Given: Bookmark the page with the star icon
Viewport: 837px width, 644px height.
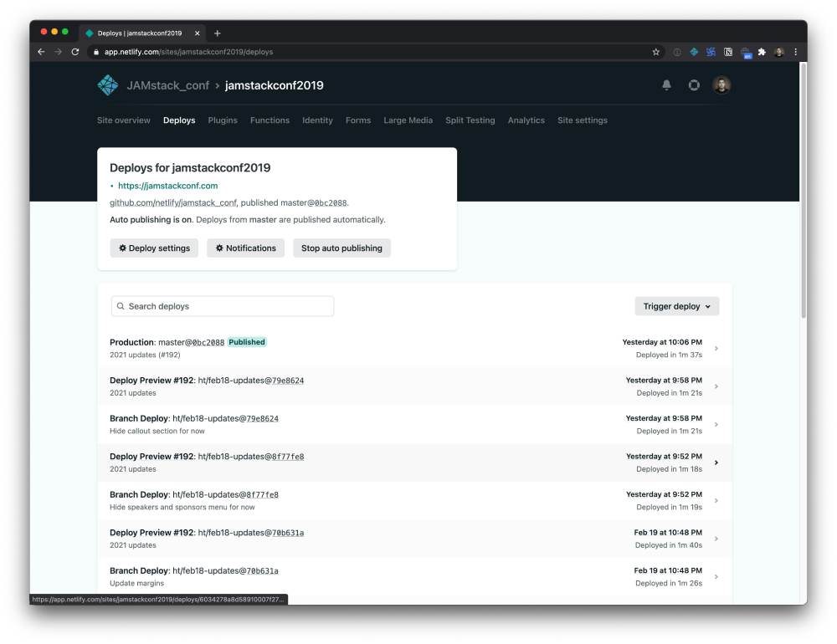Looking at the screenshot, I should [656, 51].
